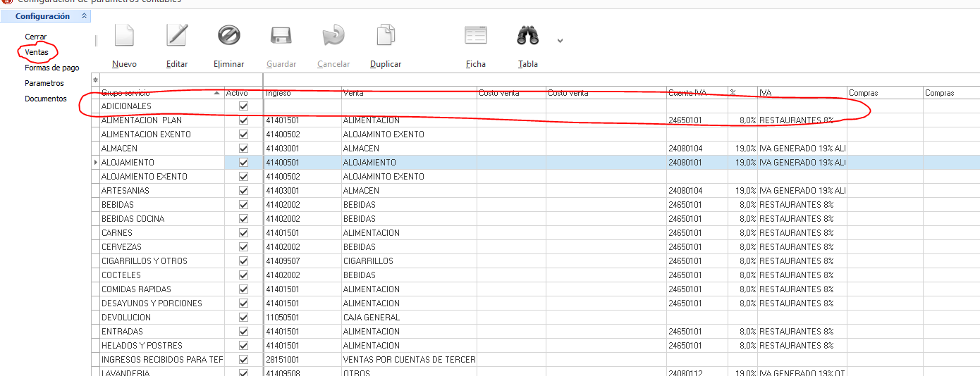980x376 pixels.
Task: Click the Guardar floppy disk icon
Action: pos(281,35)
